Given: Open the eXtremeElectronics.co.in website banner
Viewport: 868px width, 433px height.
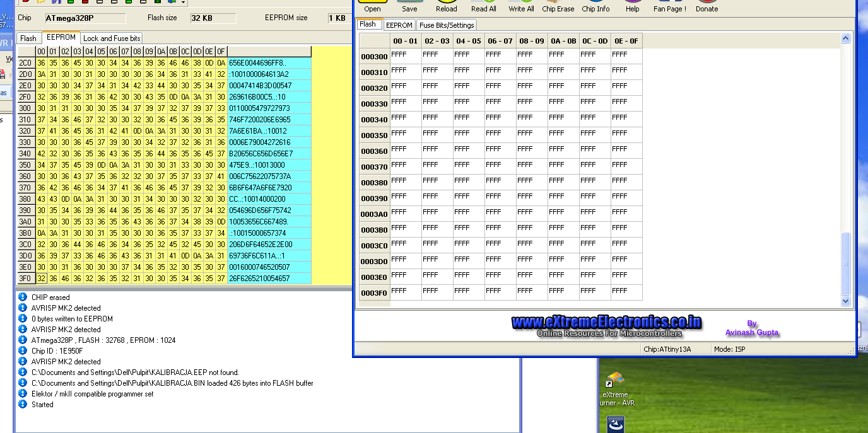Looking at the screenshot, I should coord(606,324).
